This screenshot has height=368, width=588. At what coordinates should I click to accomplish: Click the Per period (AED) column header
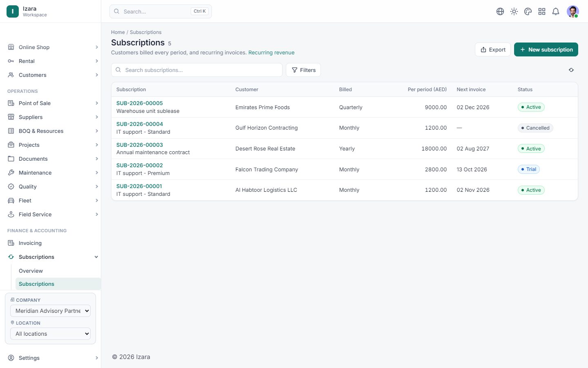click(x=427, y=90)
